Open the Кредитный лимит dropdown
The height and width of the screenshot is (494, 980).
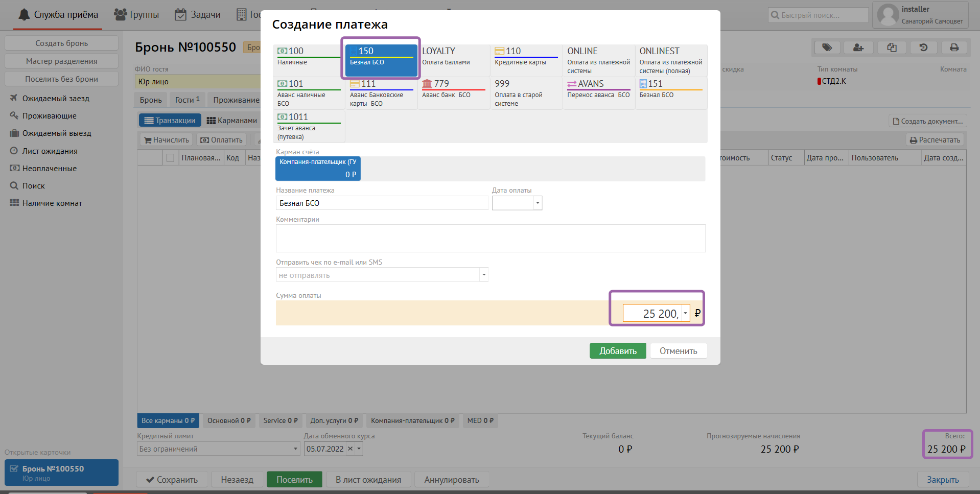(x=295, y=449)
